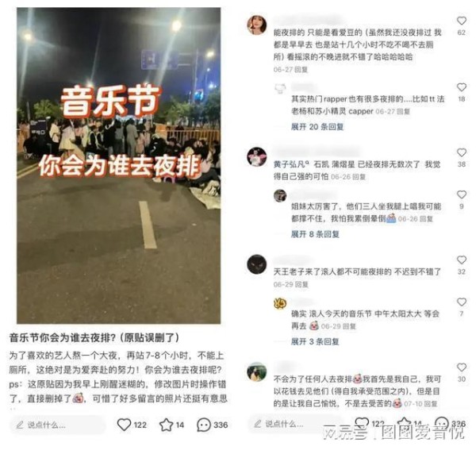
Task: Like the 天王老子 comment heart with 32
Action: 462,260
